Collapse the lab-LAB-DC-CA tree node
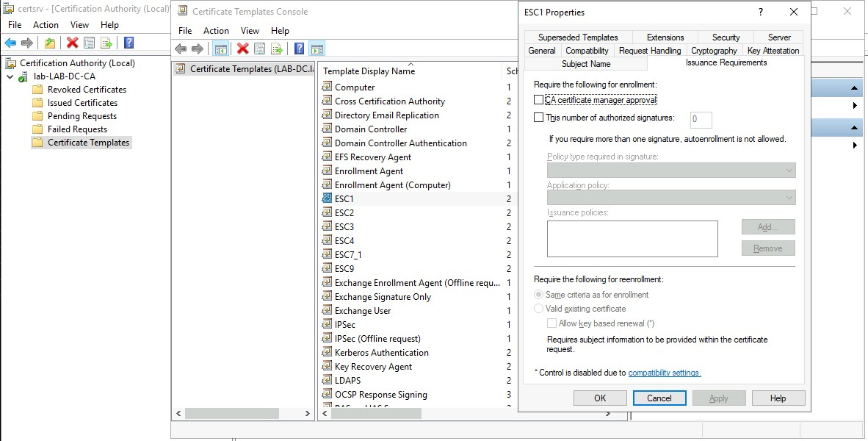868x441 pixels. click(x=10, y=76)
